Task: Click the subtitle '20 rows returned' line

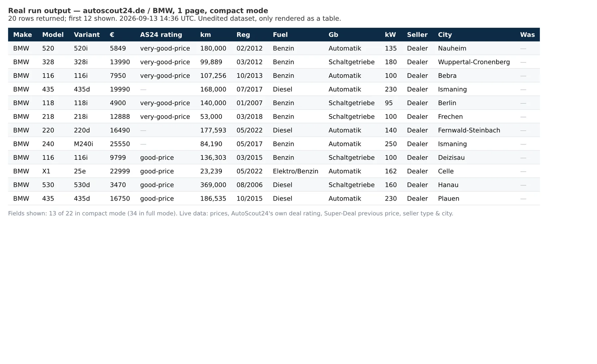Action: tap(174, 19)
